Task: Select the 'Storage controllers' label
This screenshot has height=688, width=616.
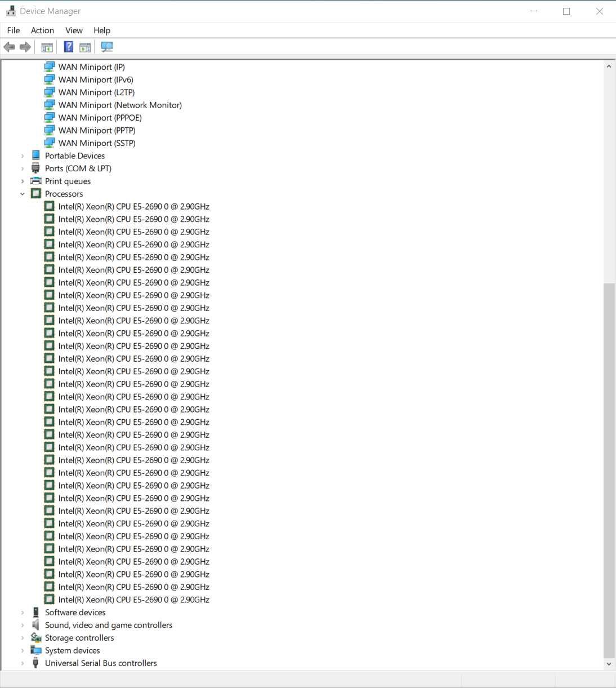Action: pos(79,638)
